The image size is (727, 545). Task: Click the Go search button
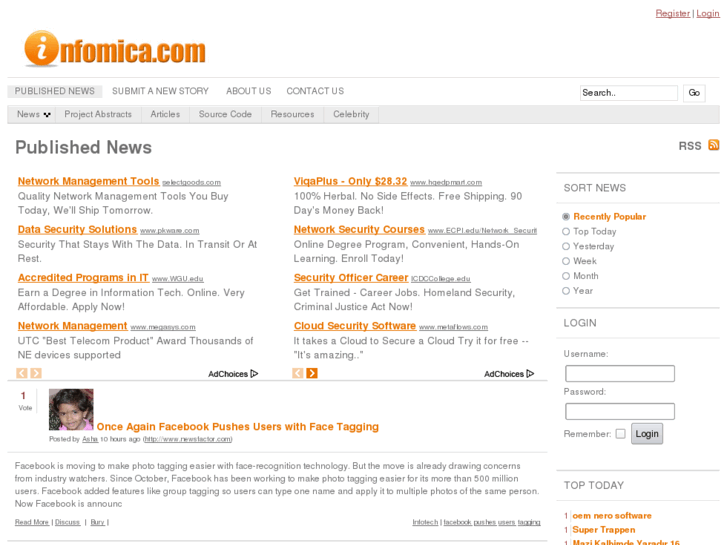694,93
